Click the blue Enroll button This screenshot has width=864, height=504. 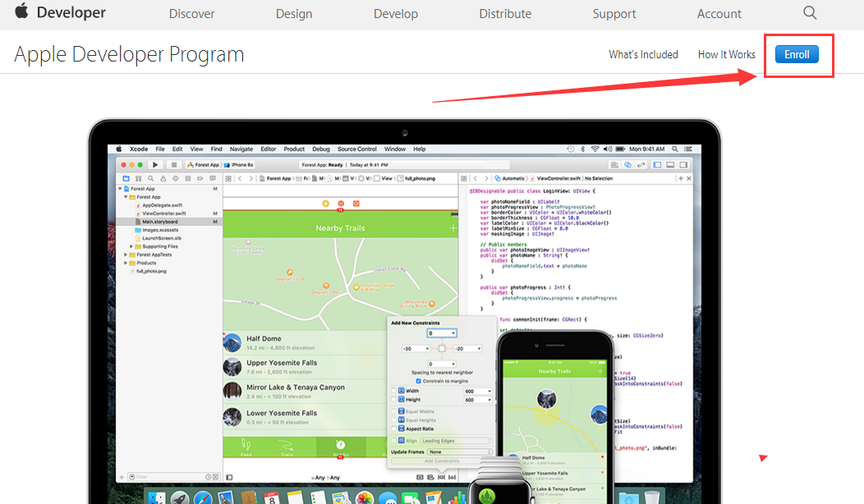[797, 54]
